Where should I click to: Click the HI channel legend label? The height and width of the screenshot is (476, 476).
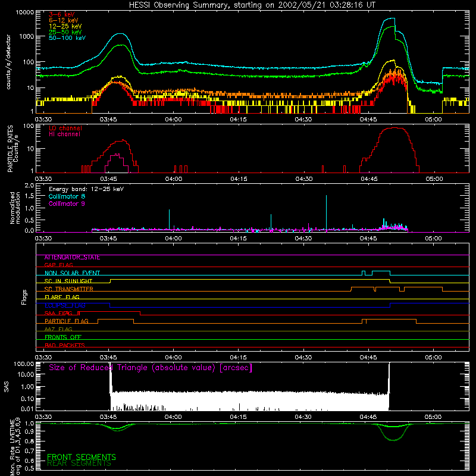[x=64, y=134]
